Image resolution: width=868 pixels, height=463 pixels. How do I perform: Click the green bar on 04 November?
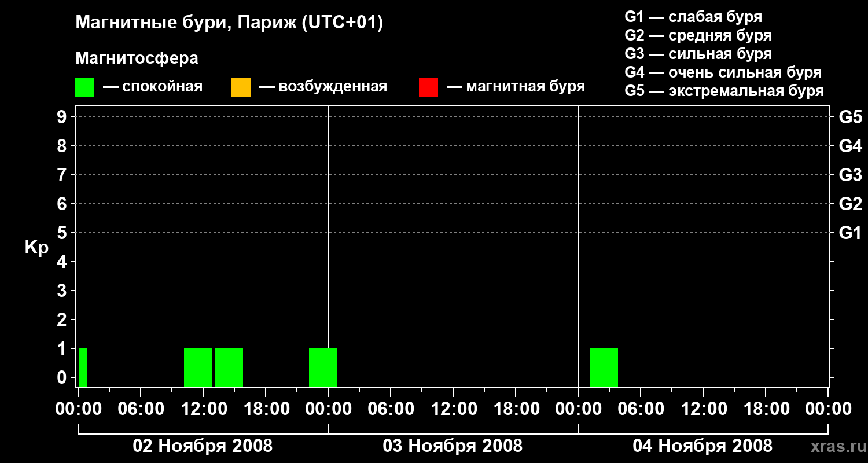(604, 368)
